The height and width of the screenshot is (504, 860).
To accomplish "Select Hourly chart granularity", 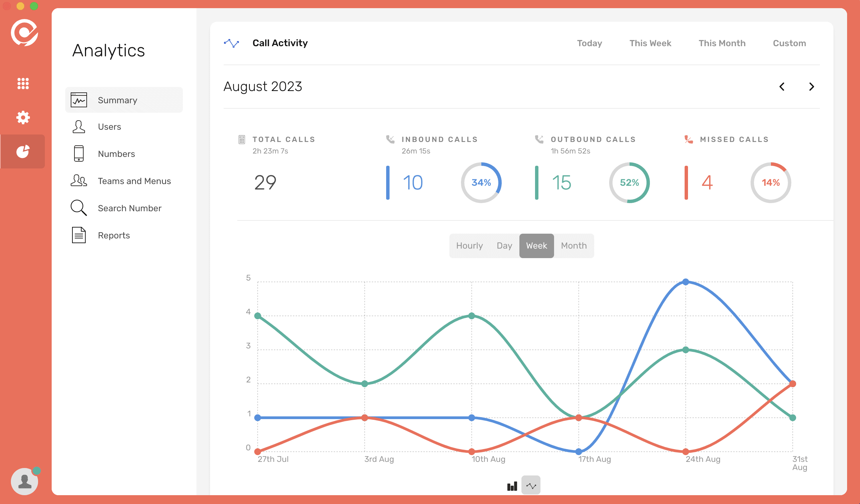I will coord(469,246).
